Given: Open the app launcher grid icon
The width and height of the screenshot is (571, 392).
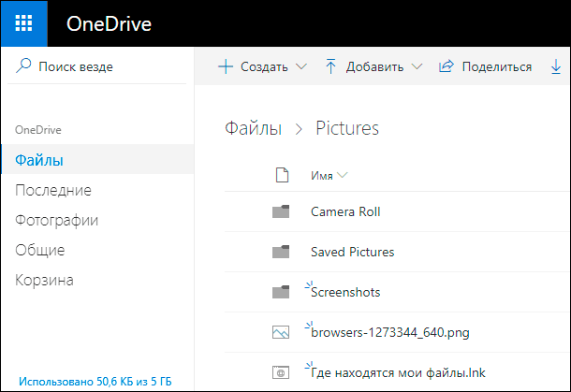Looking at the screenshot, I should tap(23, 23).
